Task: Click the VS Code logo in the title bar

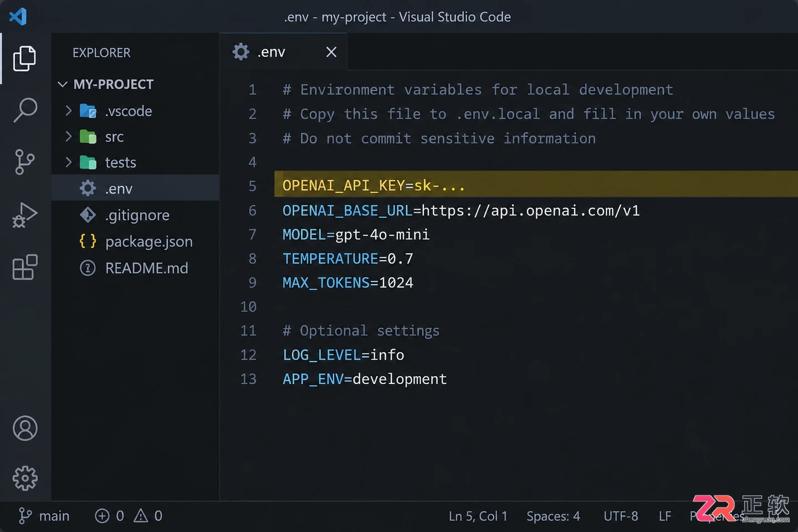Action: (x=18, y=16)
